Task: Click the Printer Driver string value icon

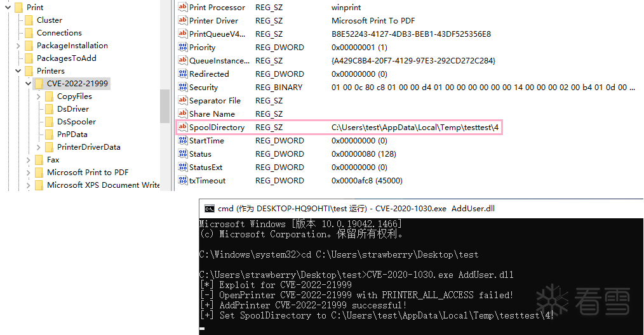Action: pyautogui.click(x=183, y=20)
